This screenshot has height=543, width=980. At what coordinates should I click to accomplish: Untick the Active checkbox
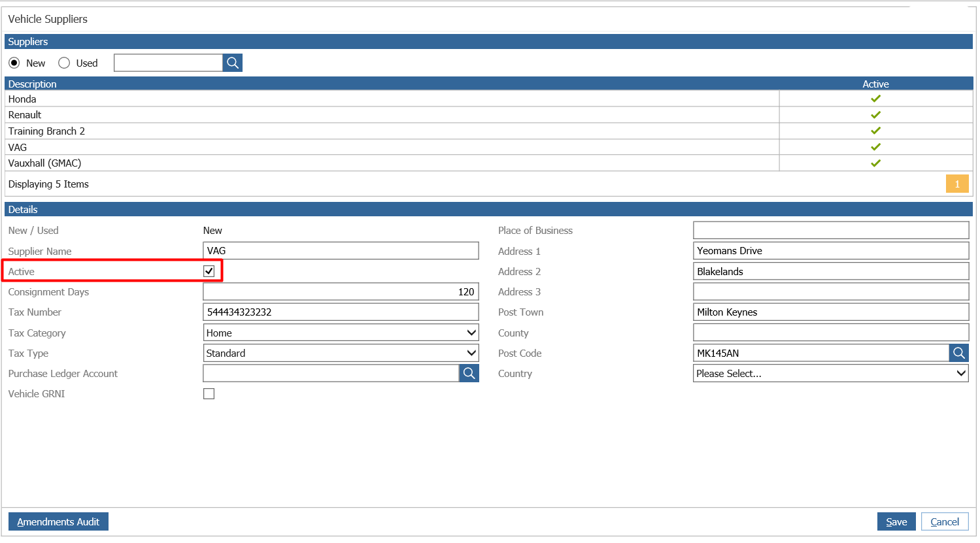click(209, 271)
